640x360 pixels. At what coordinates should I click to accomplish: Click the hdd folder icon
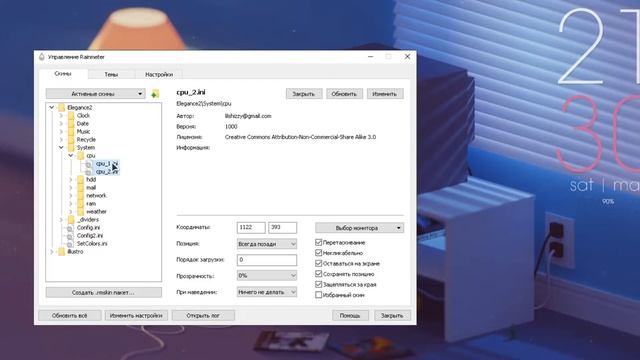click(x=81, y=180)
